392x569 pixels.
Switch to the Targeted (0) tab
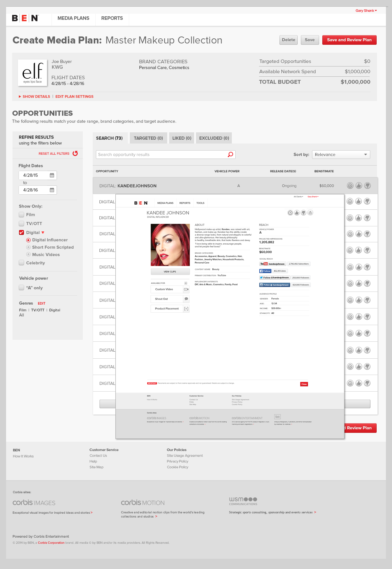pos(148,138)
